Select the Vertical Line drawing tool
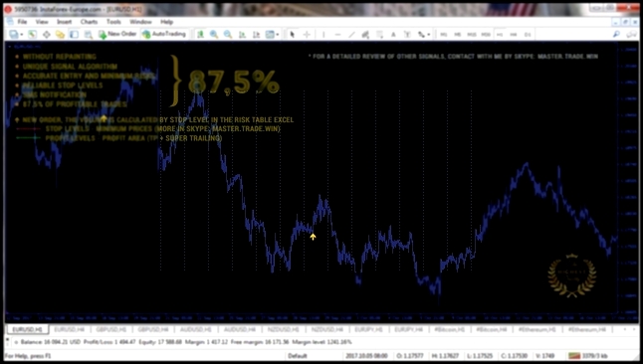This screenshot has height=364, width=643. click(x=323, y=35)
